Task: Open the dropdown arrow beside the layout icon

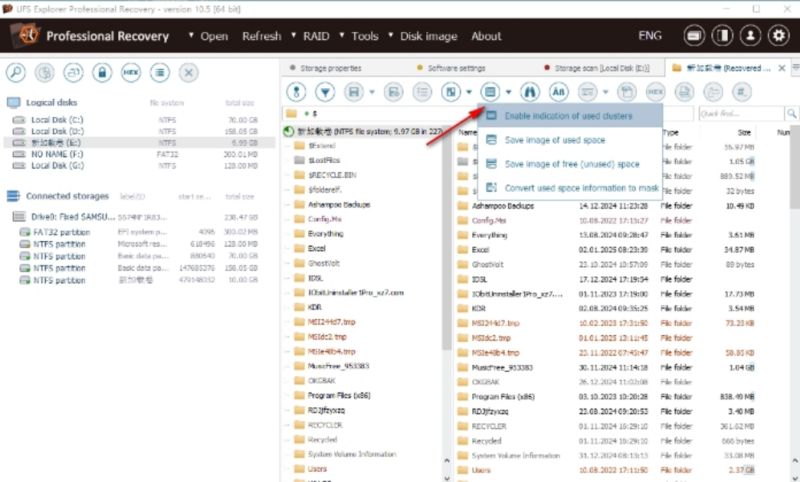Action: click(x=469, y=92)
